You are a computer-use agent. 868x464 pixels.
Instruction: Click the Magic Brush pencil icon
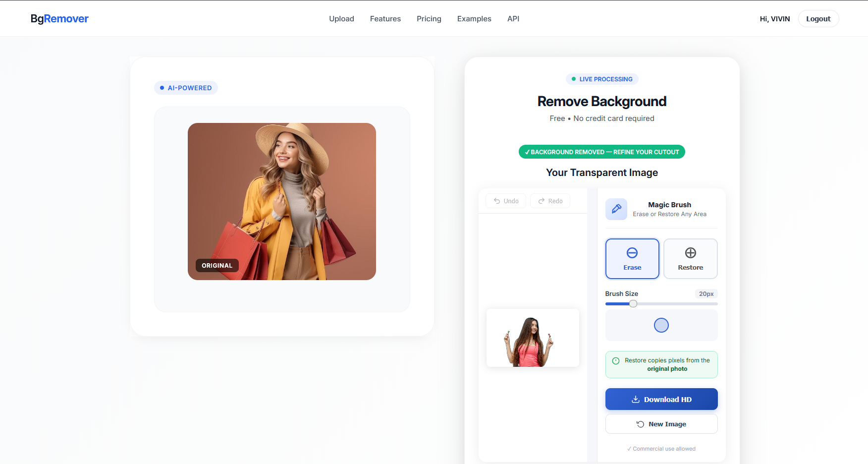[x=616, y=209]
